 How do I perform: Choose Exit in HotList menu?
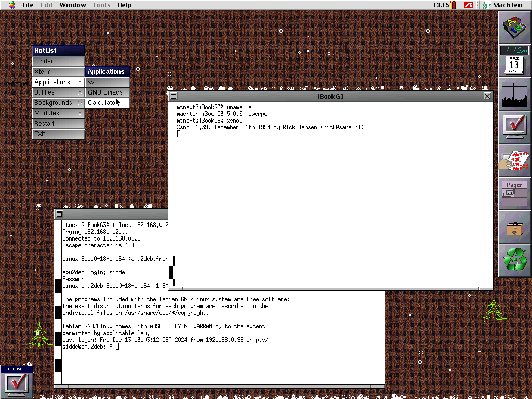(x=58, y=134)
